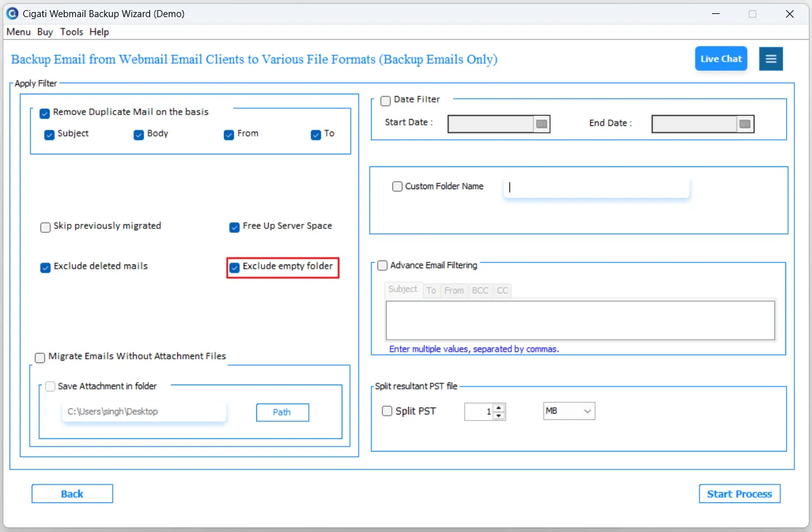Open the End Date calendar picker
This screenshot has width=812, height=532.
[x=745, y=124]
